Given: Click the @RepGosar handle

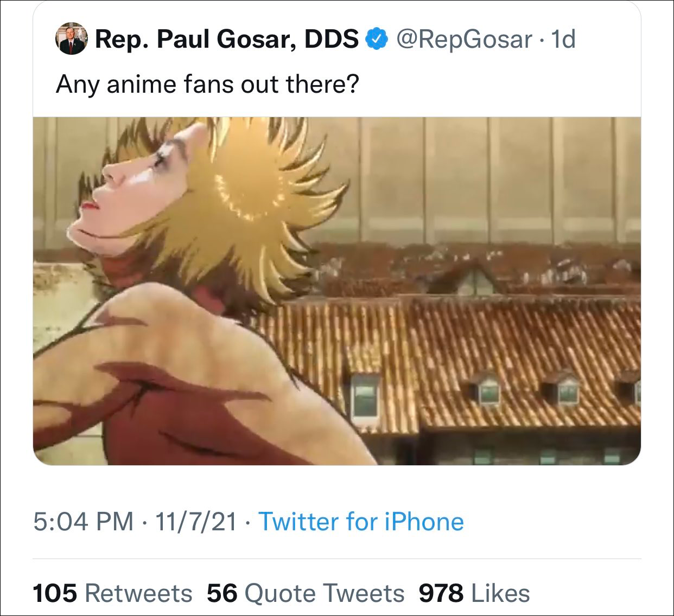Looking at the screenshot, I should point(465,39).
